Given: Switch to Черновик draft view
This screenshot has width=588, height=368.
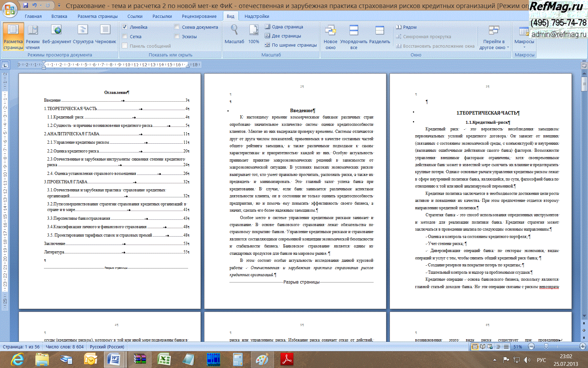Looking at the screenshot, I should [105, 34].
